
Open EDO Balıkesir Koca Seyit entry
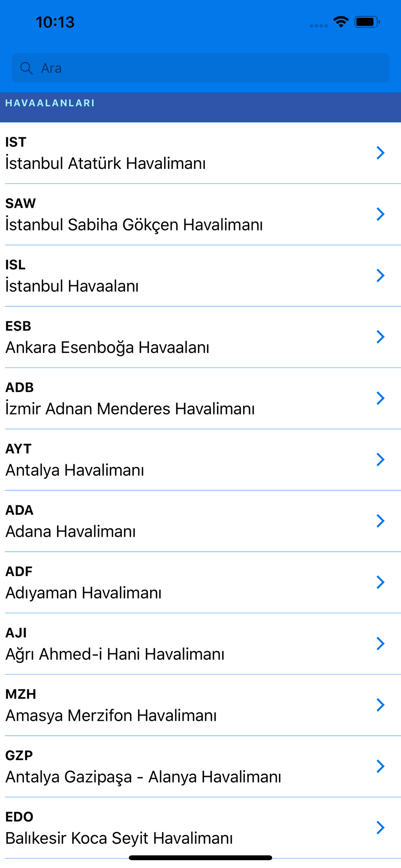click(x=200, y=828)
